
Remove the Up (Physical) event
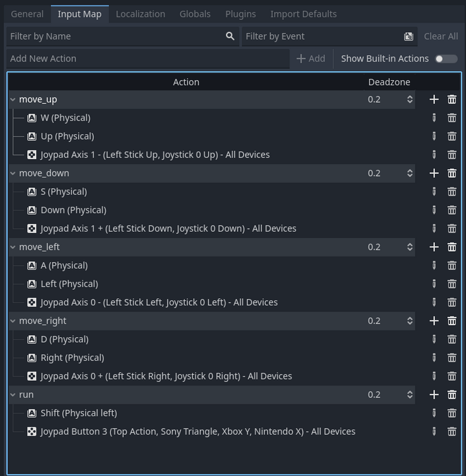(452, 136)
